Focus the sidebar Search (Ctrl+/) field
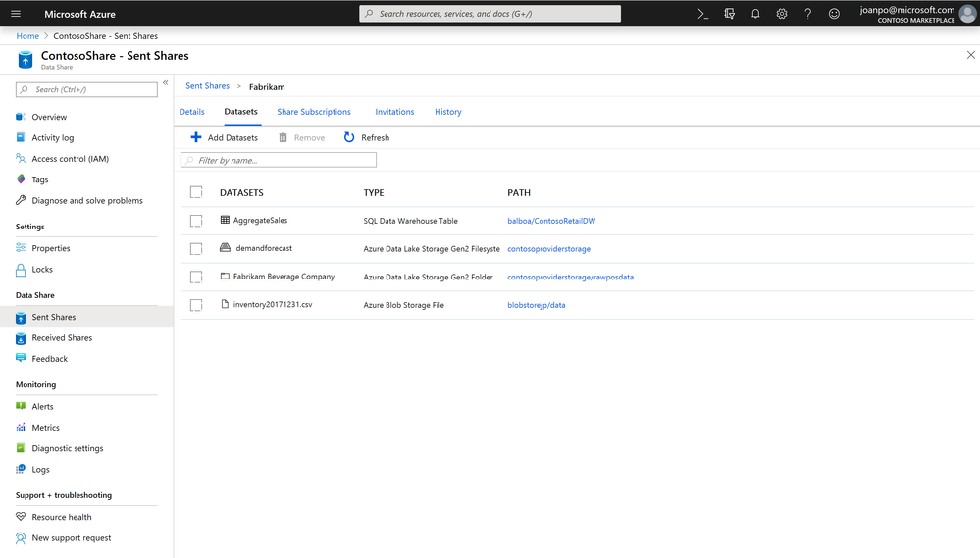Screen dimensions: 980x558 [87, 90]
